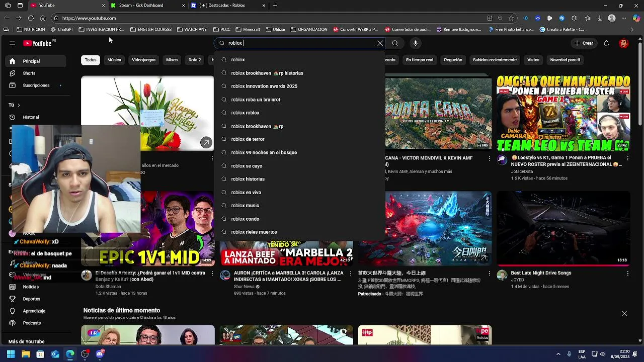Image resolution: width=644 pixels, height=362 pixels.
Task: Select the Vistos filter chip
Action: tap(533, 60)
